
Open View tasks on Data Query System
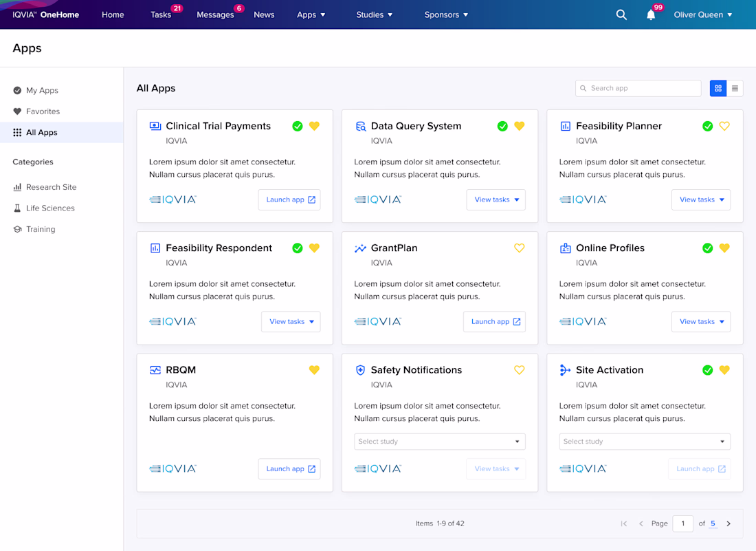tap(496, 199)
